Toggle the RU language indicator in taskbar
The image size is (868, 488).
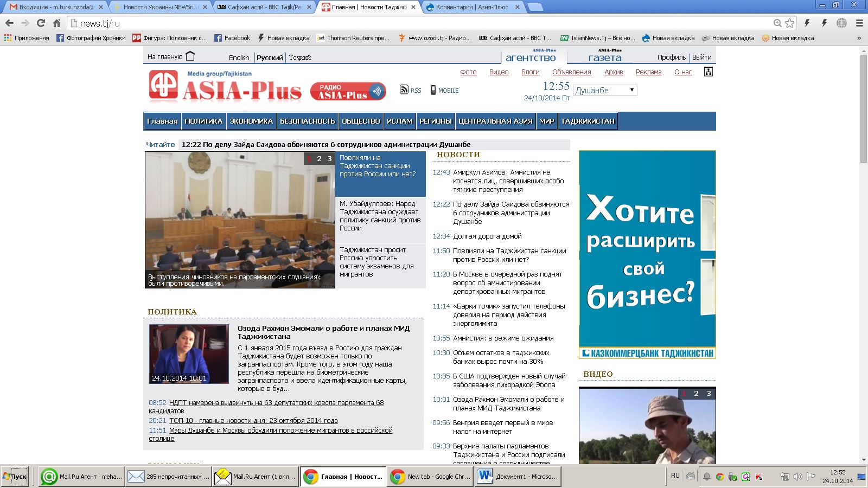(675, 476)
